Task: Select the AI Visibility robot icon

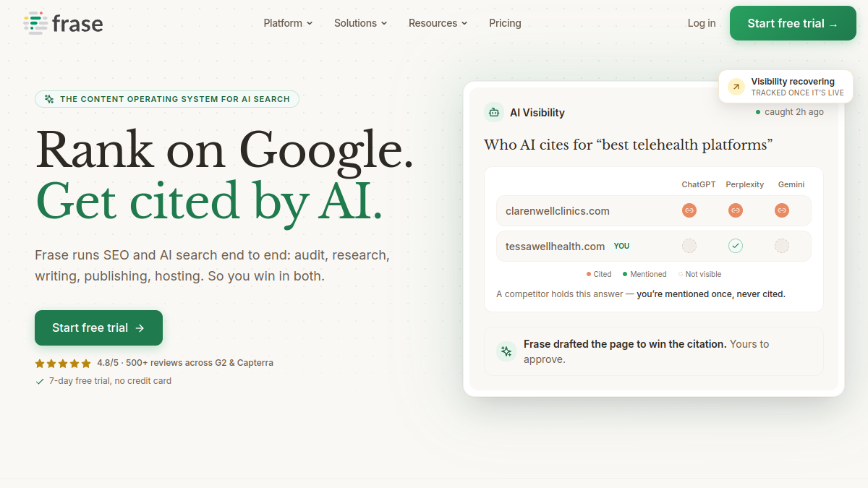Action: pyautogui.click(x=494, y=112)
